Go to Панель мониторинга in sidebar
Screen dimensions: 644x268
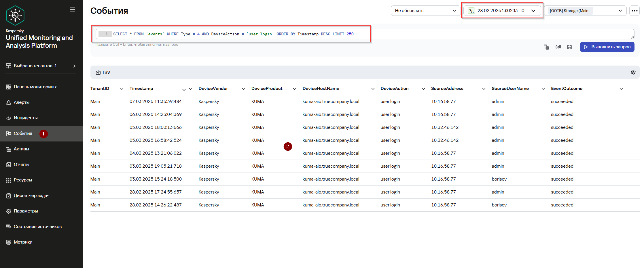pos(41,87)
